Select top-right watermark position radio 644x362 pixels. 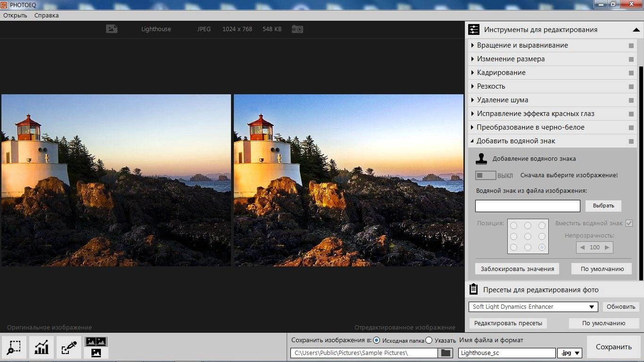point(542,226)
